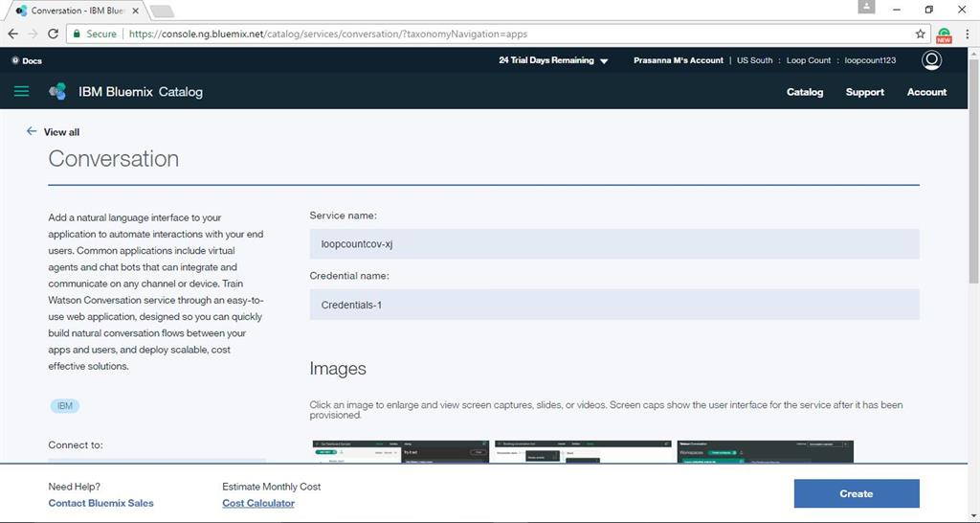Open the Cost Calculator link

pyautogui.click(x=258, y=503)
